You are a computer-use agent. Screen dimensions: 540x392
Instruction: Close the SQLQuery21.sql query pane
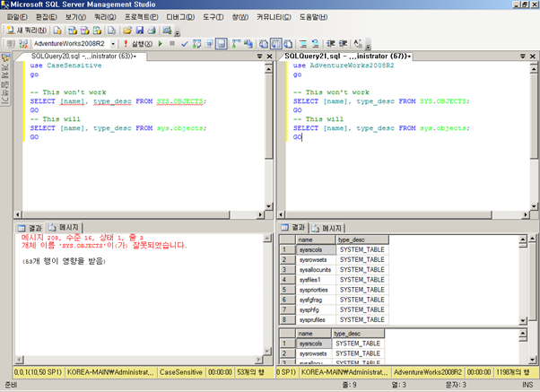533,57
